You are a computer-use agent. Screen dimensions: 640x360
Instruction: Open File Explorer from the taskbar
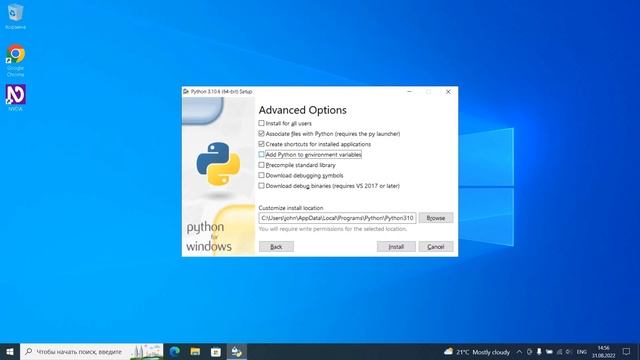195,351
